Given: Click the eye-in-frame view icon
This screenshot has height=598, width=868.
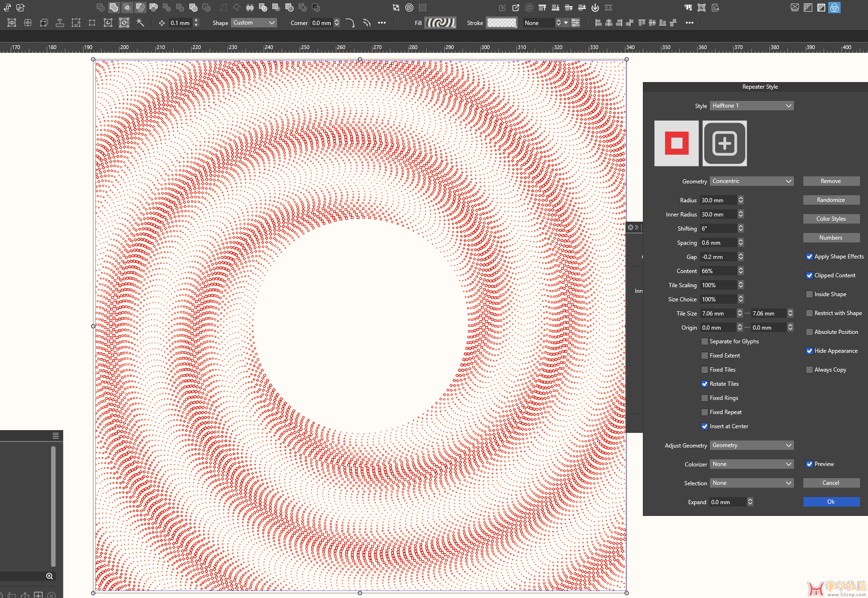Looking at the screenshot, I should pos(12,22).
